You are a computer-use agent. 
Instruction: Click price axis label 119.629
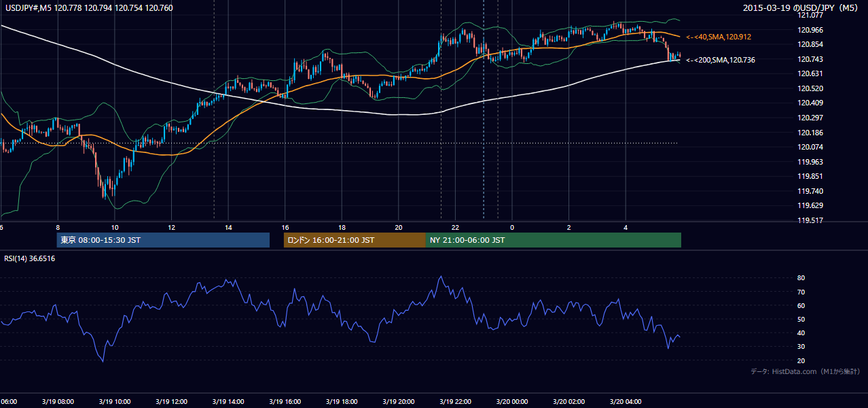(810, 206)
